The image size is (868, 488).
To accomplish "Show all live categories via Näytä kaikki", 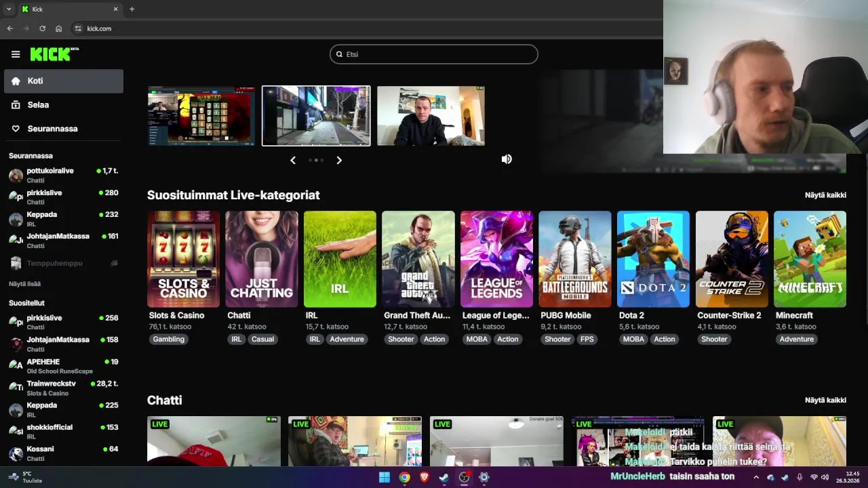I will pyautogui.click(x=825, y=195).
